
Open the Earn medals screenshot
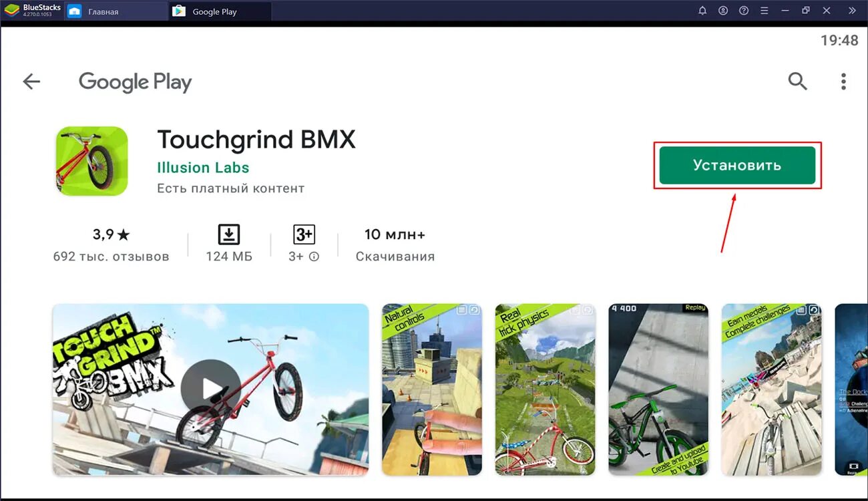tap(771, 389)
